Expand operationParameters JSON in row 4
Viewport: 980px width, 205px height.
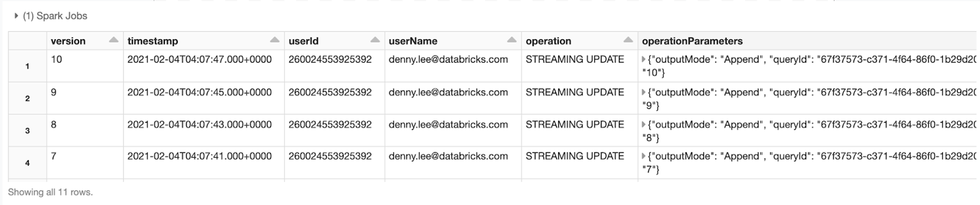click(x=644, y=156)
